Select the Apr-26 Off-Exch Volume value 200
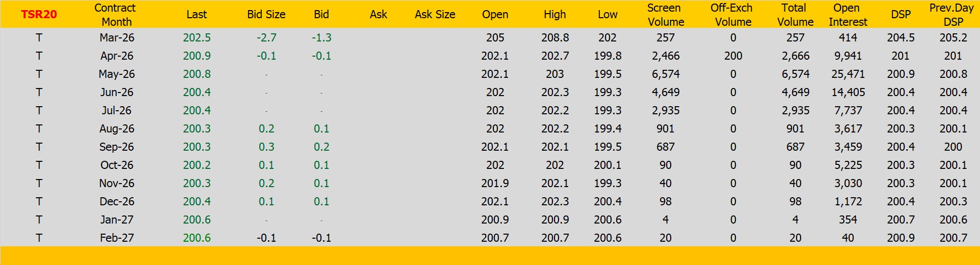Viewport: 980px width, 265px height. point(733,56)
